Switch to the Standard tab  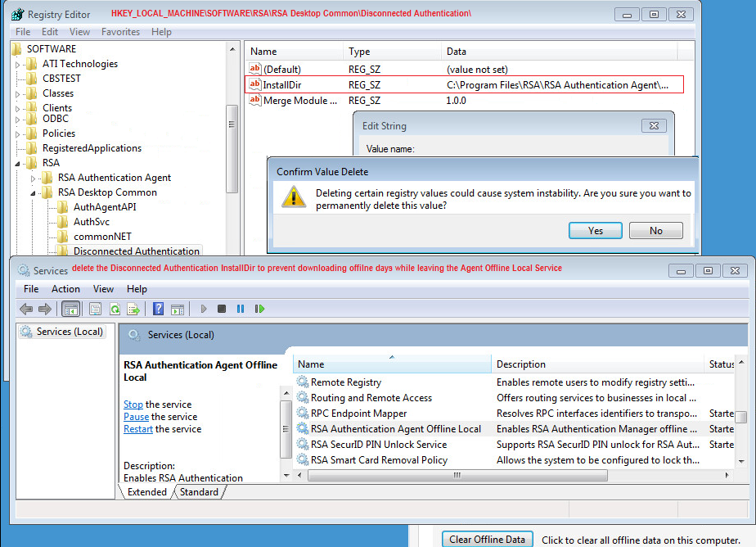pyautogui.click(x=199, y=492)
